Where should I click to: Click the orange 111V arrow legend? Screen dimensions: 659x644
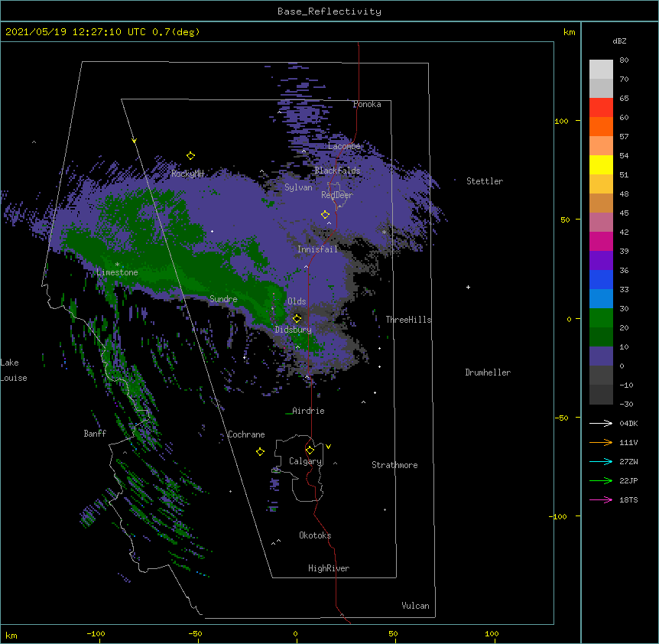(x=601, y=442)
